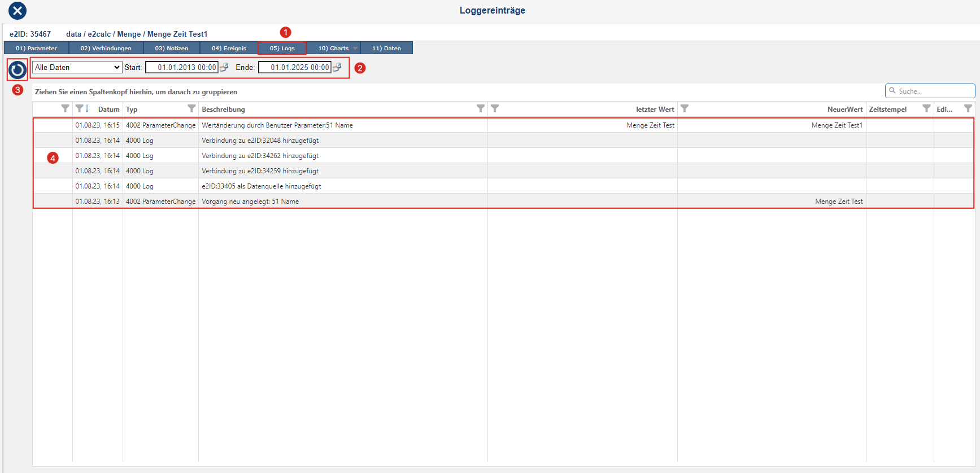980x473 pixels.
Task: Close the Loggereinträge dialog
Action: (x=18, y=11)
